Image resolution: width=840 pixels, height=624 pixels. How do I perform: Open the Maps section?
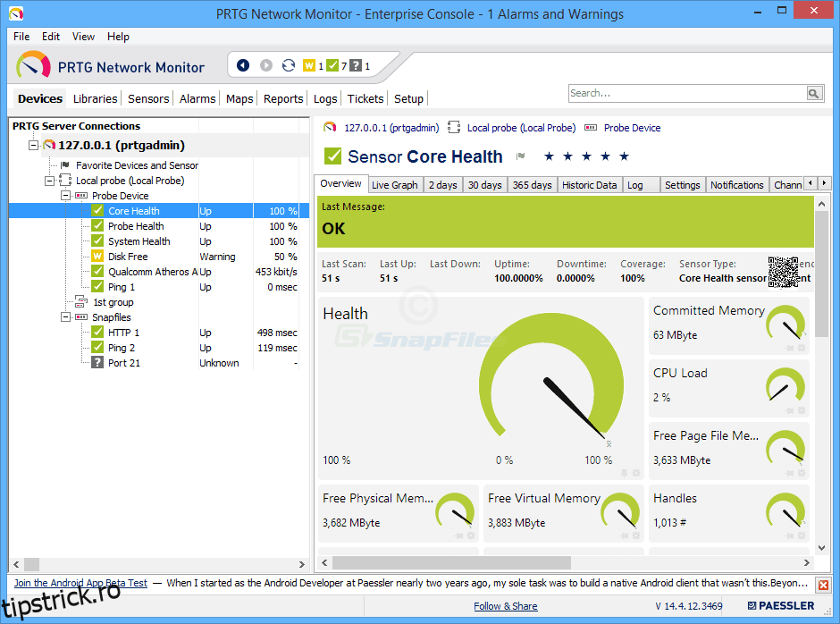(x=239, y=98)
